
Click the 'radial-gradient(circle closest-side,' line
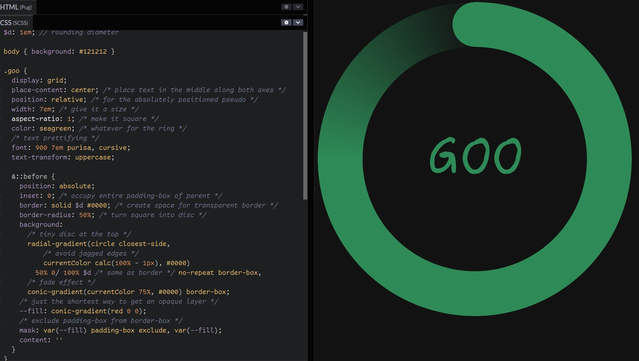click(x=99, y=244)
